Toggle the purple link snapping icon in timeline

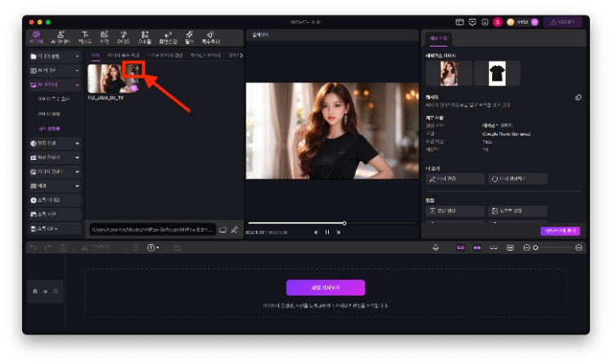(x=459, y=247)
